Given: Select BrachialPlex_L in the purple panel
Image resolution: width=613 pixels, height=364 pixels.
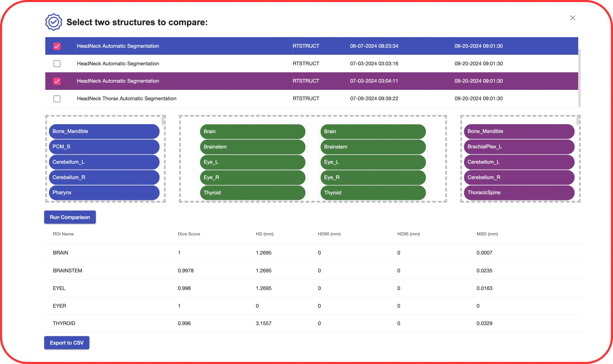Looking at the screenshot, I should pos(519,147).
